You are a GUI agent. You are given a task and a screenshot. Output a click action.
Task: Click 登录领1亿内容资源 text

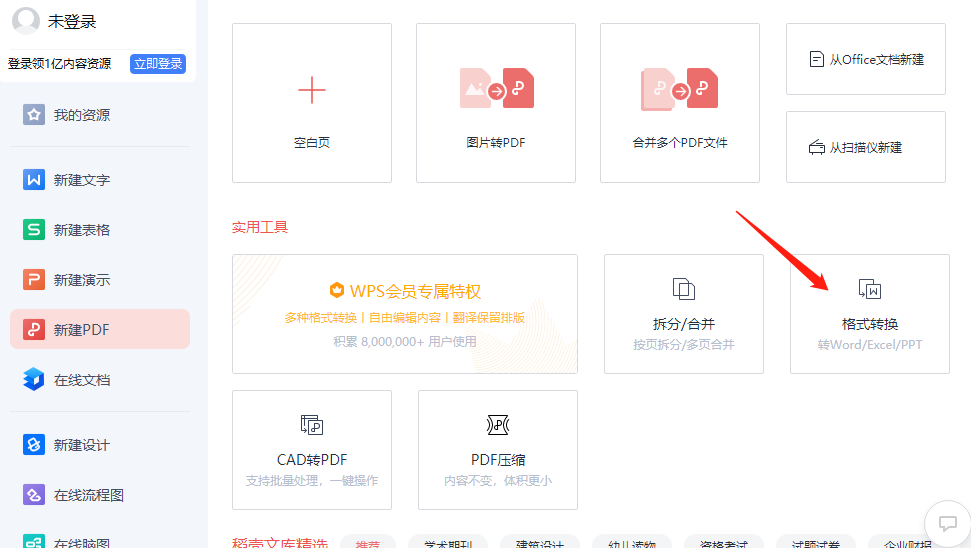59,64
